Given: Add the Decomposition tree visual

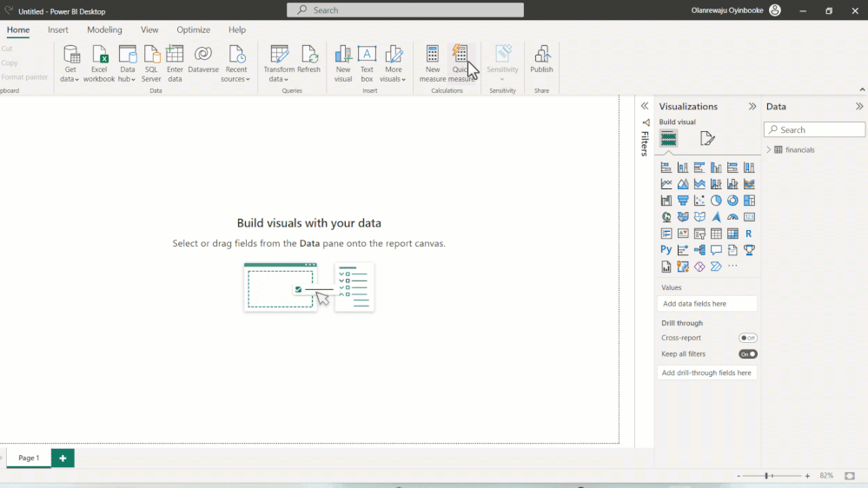Looking at the screenshot, I should pos(699,250).
